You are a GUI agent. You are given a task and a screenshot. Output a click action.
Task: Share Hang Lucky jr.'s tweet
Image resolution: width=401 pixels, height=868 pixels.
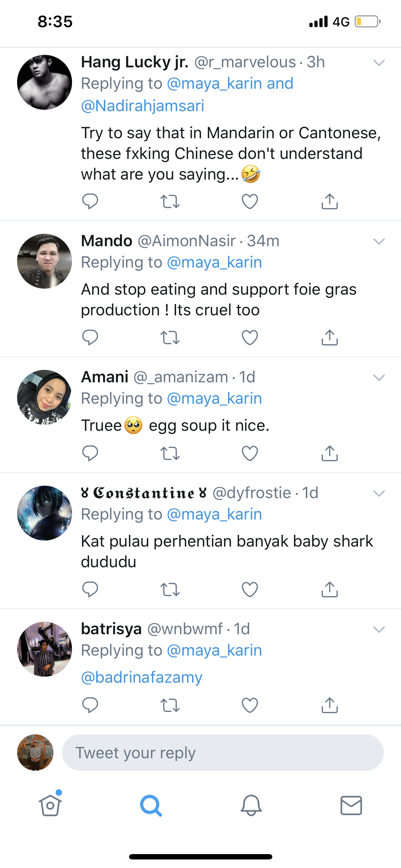coord(329,201)
